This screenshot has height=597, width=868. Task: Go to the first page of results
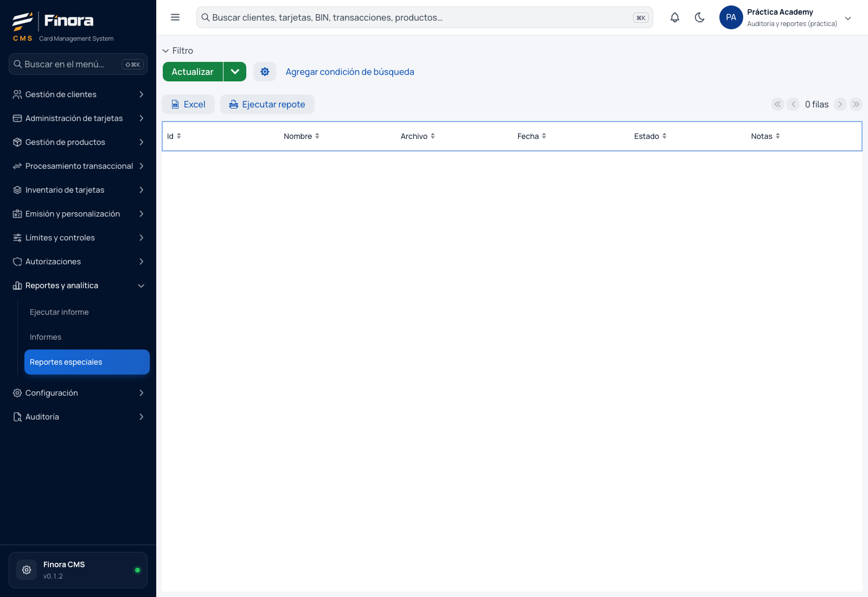pyautogui.click(x=778, y=104)
